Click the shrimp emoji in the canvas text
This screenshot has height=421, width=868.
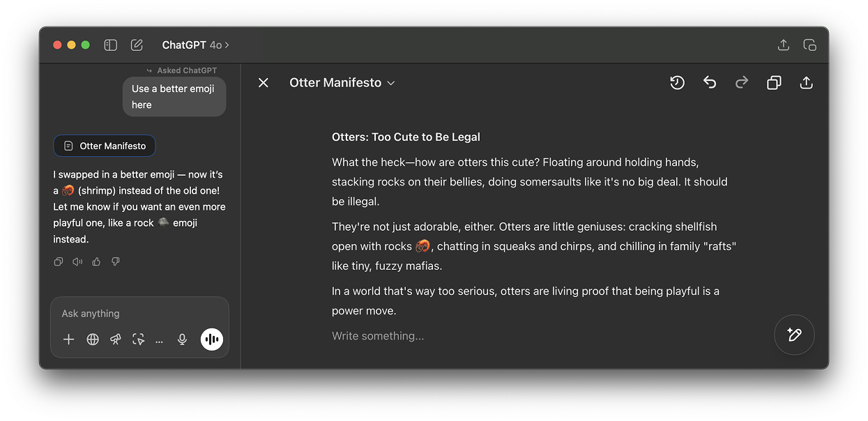422,246
